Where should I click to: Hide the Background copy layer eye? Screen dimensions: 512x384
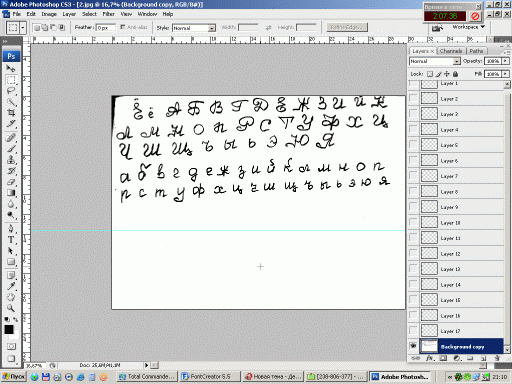click(413, 346)
